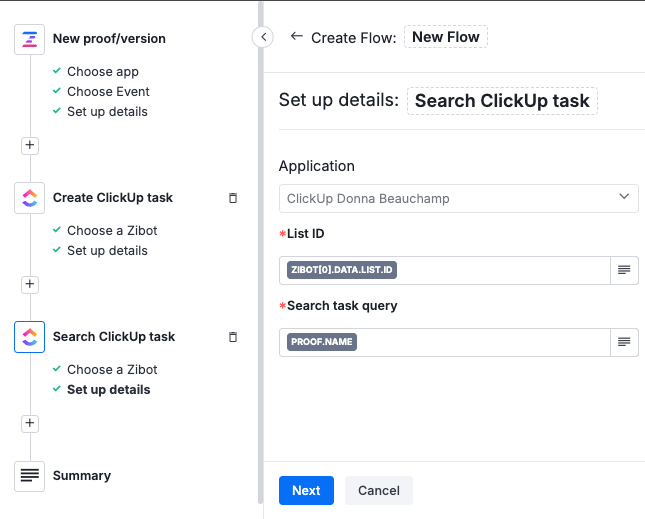Screen dimensions: 645x519
Task: Open the Summary step icon
Action: click(30, 476)
